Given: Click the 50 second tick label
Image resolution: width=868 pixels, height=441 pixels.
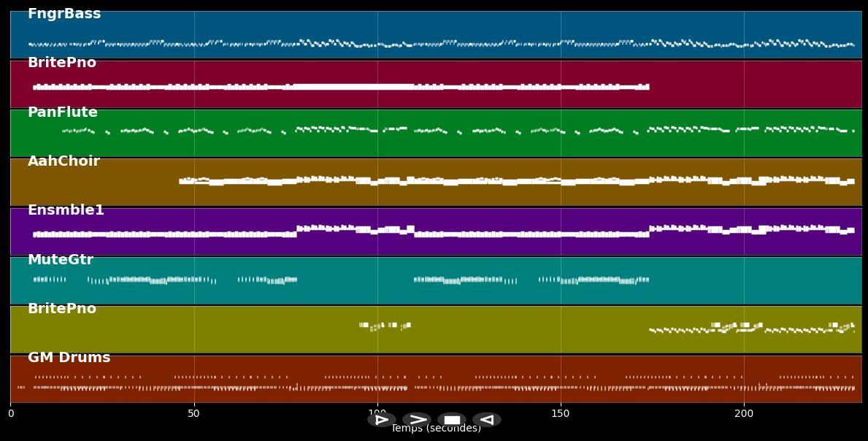Looking at the screenshot, I should click(193, 414).
